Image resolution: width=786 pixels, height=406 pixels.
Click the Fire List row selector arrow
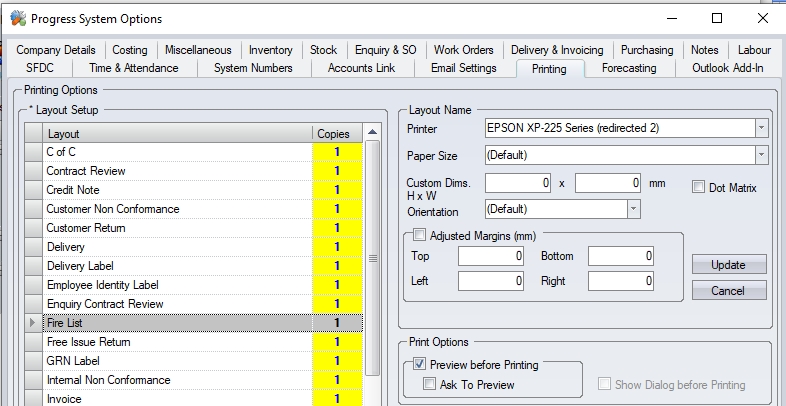tap(35, 323)
